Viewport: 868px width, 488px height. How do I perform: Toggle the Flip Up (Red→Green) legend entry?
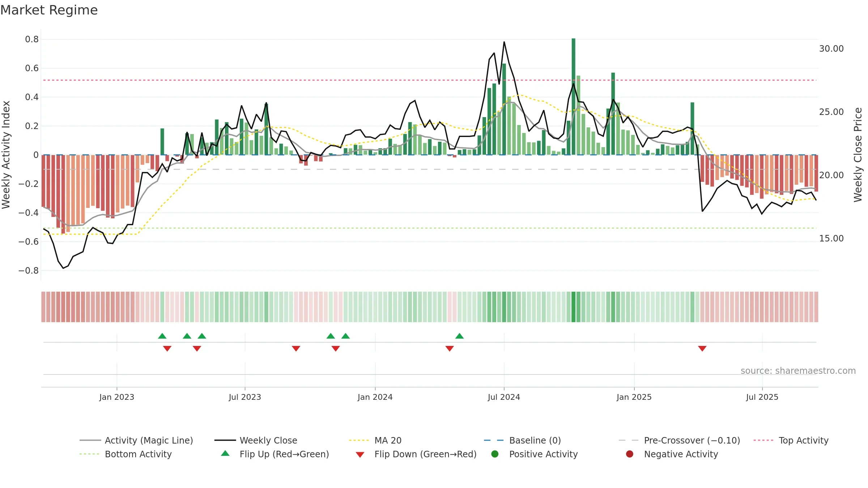[x=275, y=454]
